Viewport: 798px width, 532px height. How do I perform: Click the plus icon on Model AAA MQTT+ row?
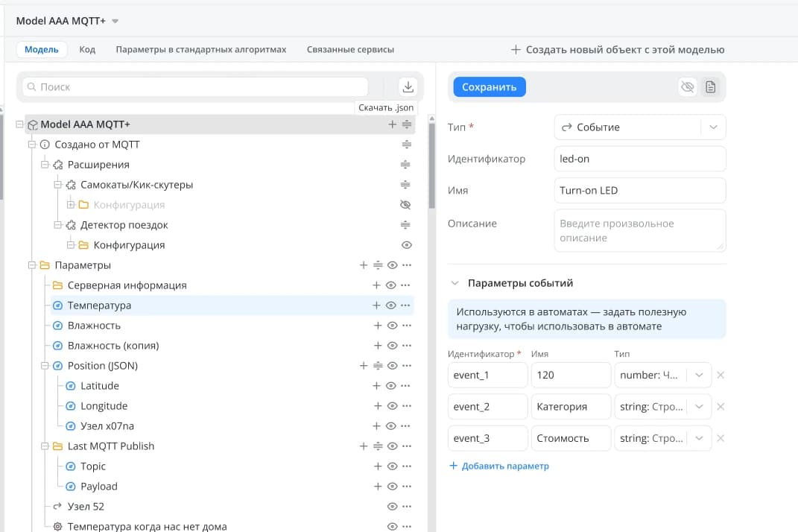click(393, 124)
